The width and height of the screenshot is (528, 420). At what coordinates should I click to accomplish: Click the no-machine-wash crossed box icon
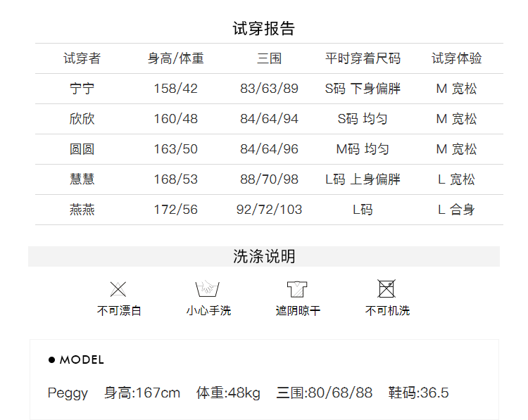tap(386, 288)
